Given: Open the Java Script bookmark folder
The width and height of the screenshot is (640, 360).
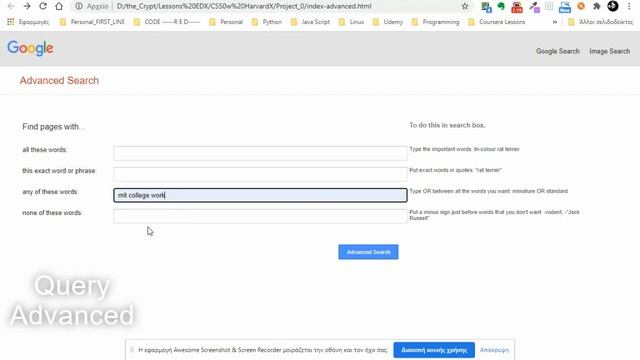Looking at the screenshot, I should click(x=310, y=22).
